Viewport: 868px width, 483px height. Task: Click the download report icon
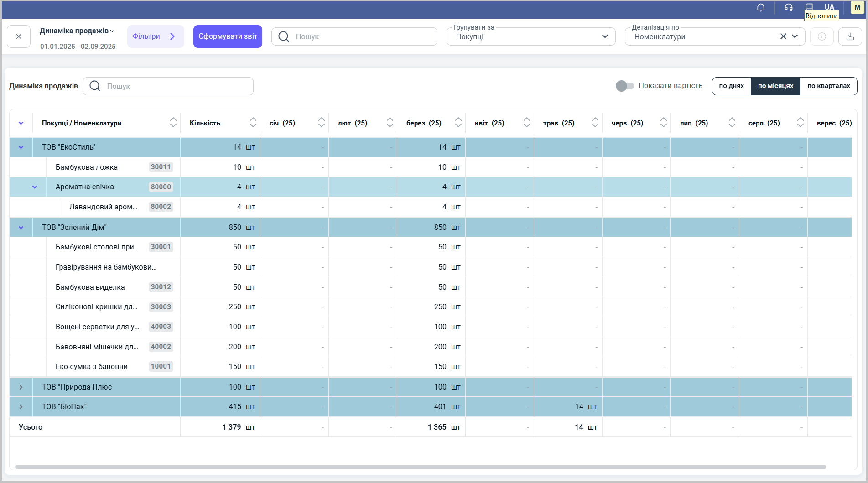click(x=850, y=36)
